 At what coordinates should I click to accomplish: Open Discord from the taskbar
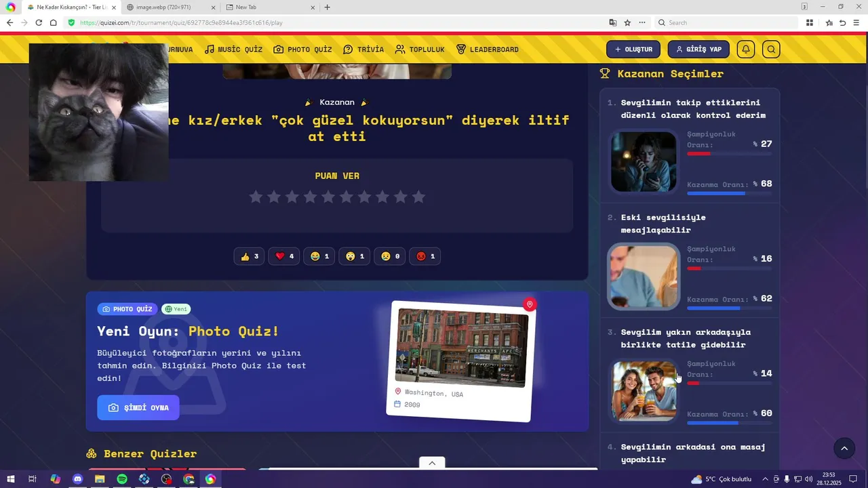click(77, 479)
